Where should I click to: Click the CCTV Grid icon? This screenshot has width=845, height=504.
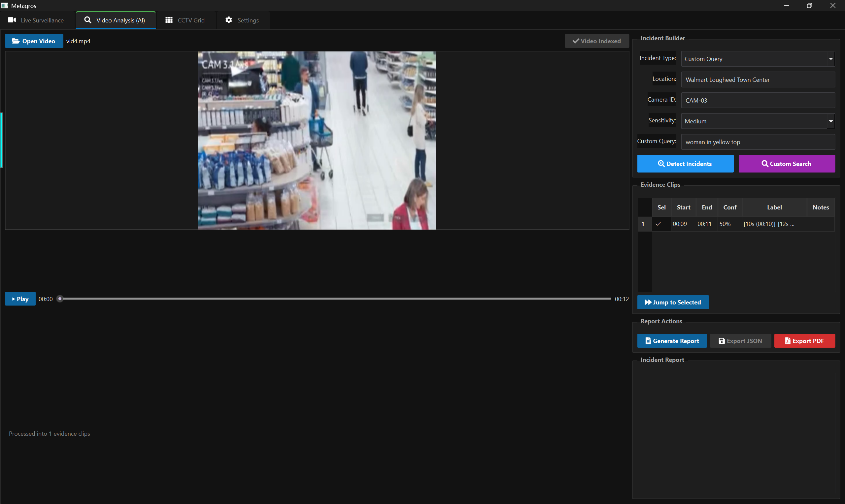pos(169,20)
